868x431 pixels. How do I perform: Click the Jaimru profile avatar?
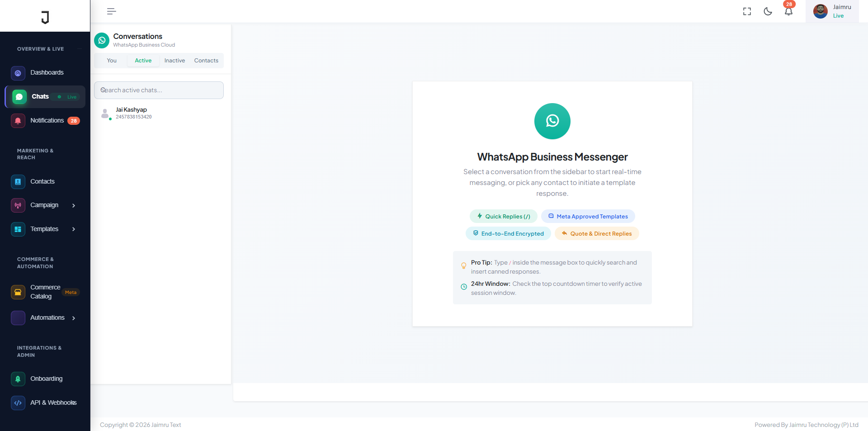pos(820,11)
